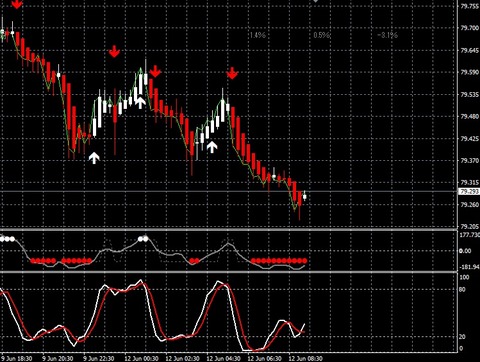Click the 12 Jun 08:30 time label
This screenshot has width=480, height=362.
click(x=305, y=359)
